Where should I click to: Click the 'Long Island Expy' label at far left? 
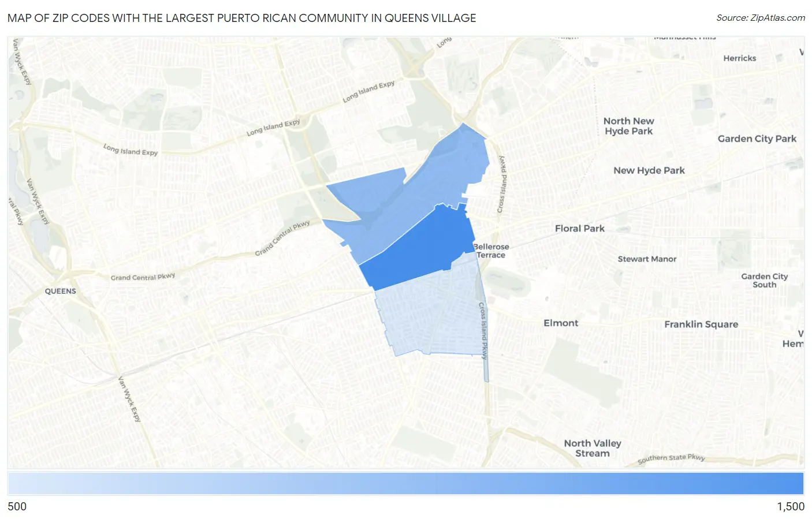[x=131, y=150]
